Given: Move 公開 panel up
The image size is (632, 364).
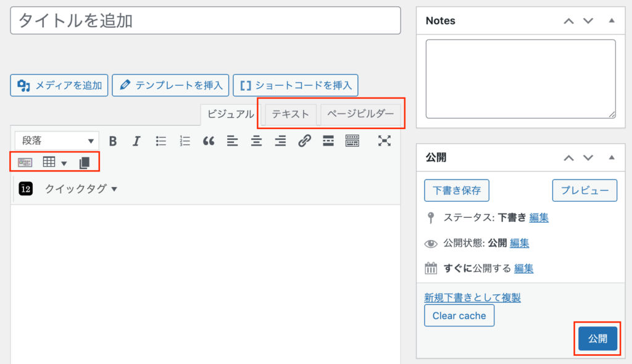Looking at the screenshot, I should 568,157.
